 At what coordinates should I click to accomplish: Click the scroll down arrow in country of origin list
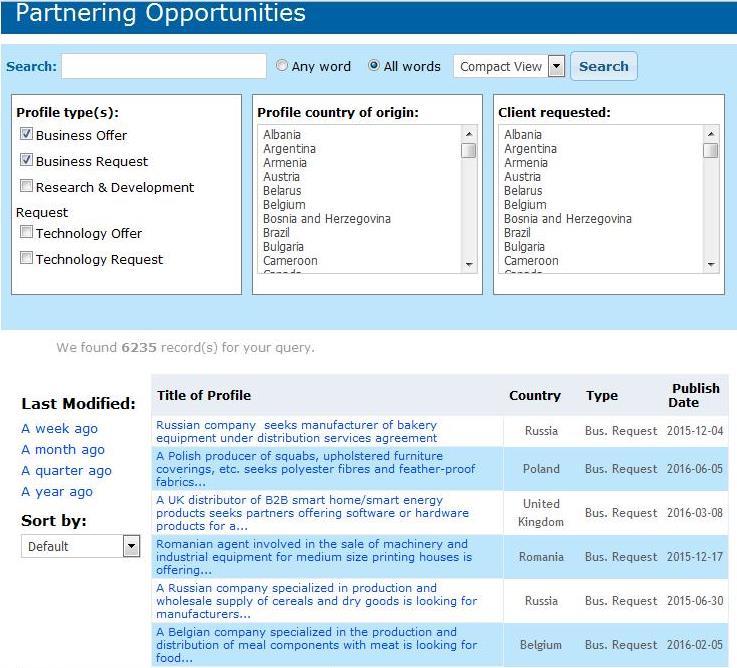pos(469,265)
